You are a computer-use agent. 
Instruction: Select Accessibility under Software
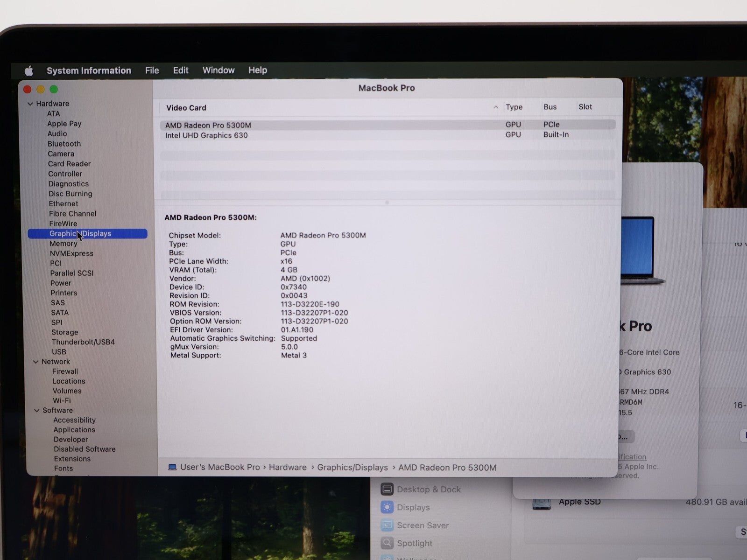tap(74, 420)
